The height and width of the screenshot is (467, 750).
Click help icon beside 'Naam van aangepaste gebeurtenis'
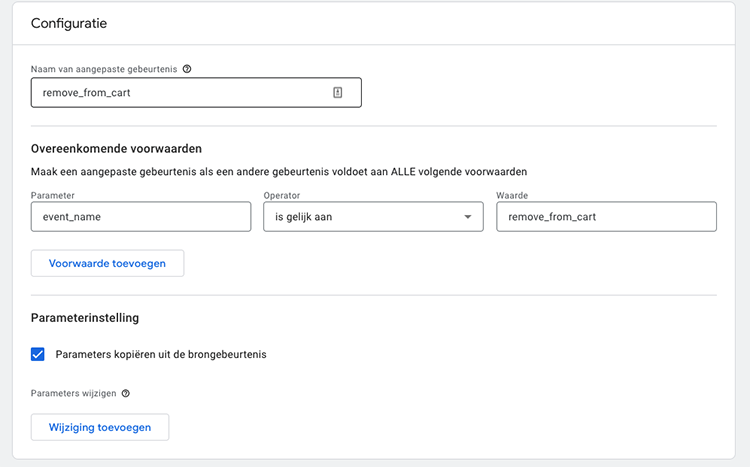point(187,69)
